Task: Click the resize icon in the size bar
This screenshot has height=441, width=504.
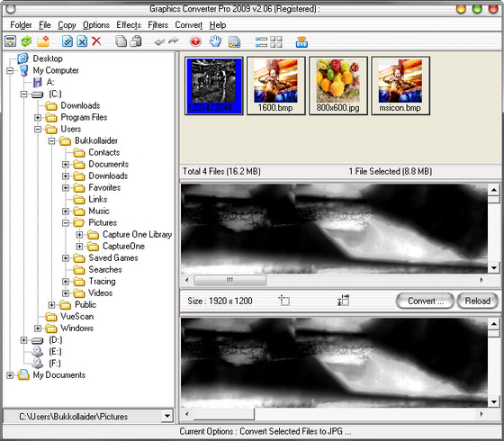Action: (x=343, y=301)
